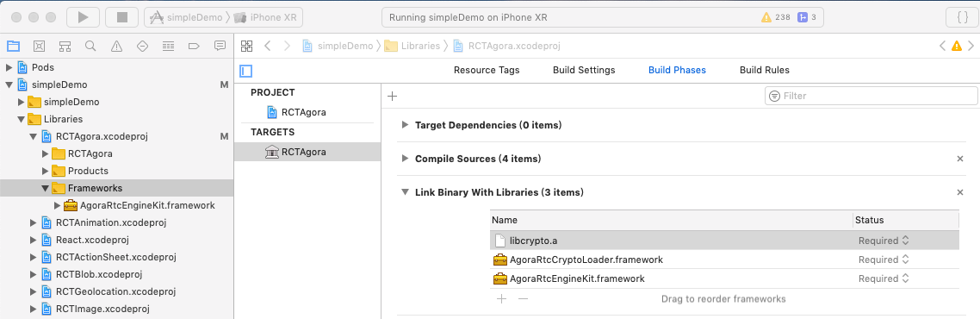
Task: Open the Test navigator diamond icon
Action: 142,46
